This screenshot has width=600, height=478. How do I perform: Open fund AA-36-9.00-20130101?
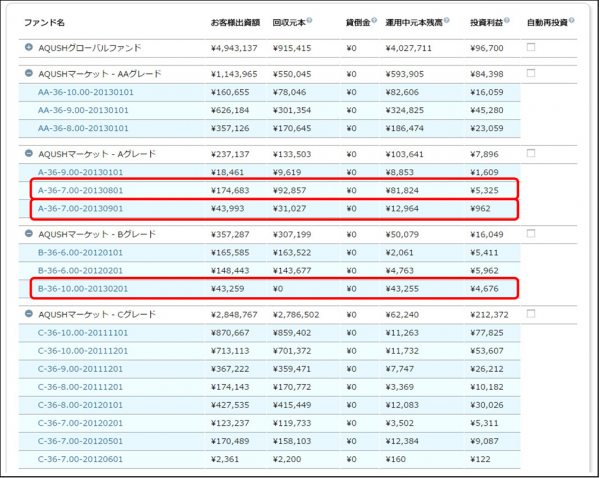tap(83, 110)
